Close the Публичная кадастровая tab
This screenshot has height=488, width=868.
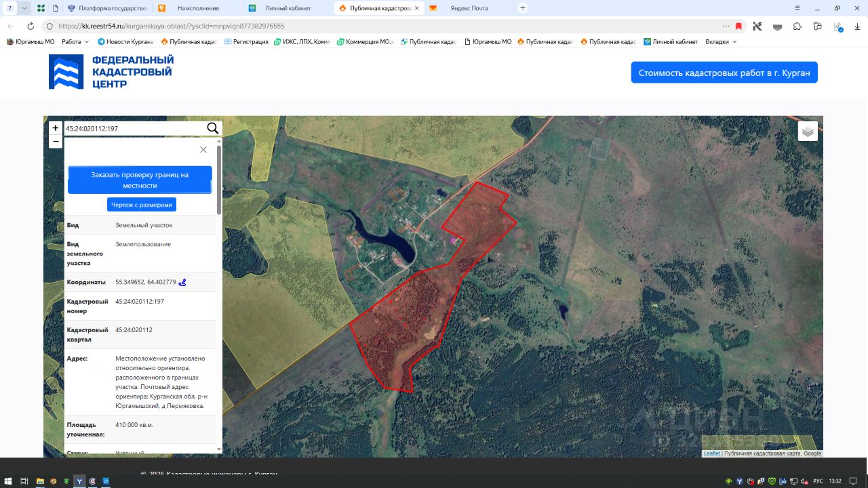[416, 8]
